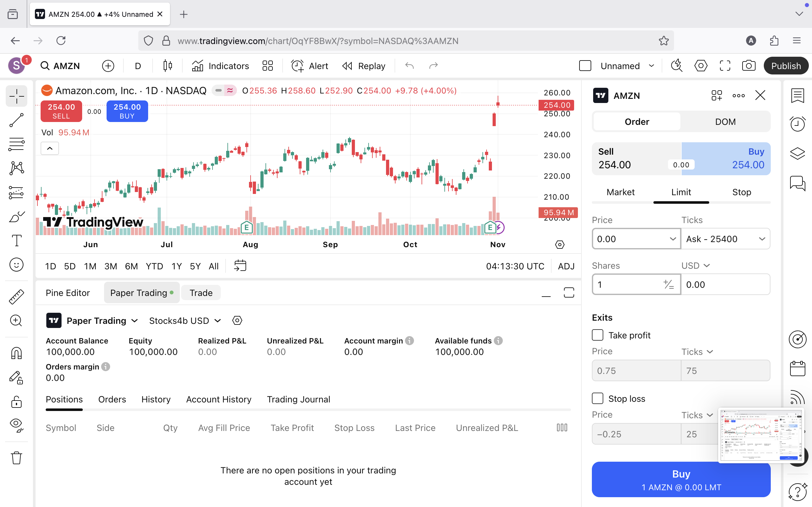Take a chart snapshot with camera icon
Screen dimensions: 812x507
[749, 66]
